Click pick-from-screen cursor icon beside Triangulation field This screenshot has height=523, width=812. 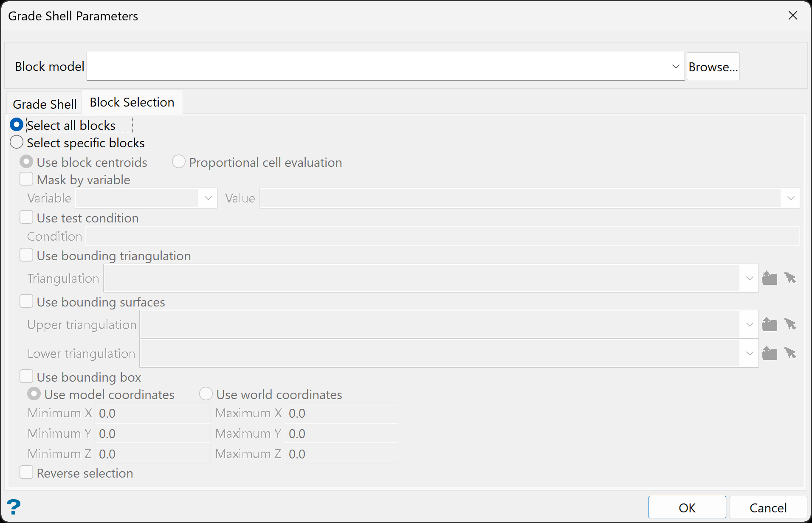click(790, 278)
